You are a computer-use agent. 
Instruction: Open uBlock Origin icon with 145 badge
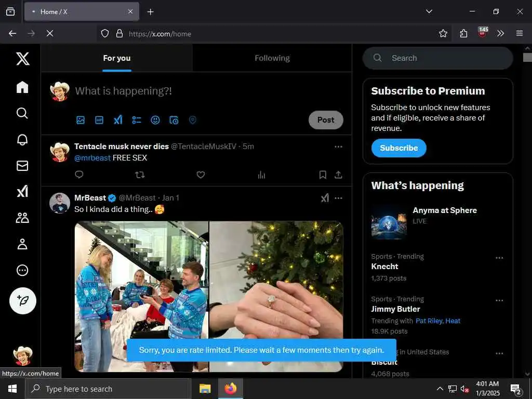tap(482, 33)
